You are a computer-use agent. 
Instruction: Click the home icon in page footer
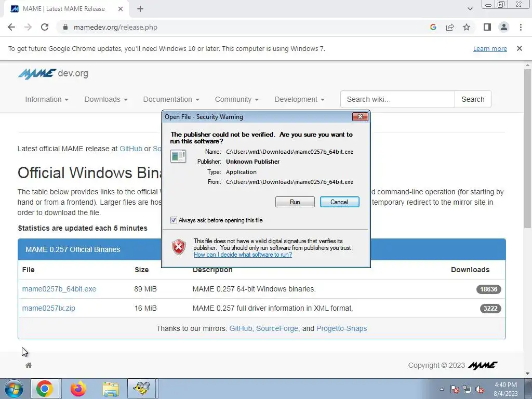pos(29,365)
